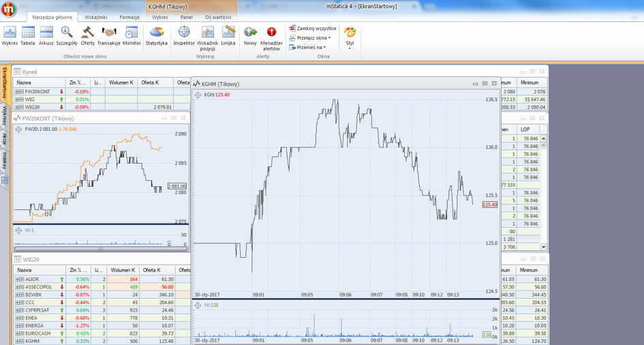644x345 pixels.
Task: Select the EkranStartowy side tab
Action: tap(5, 84)
